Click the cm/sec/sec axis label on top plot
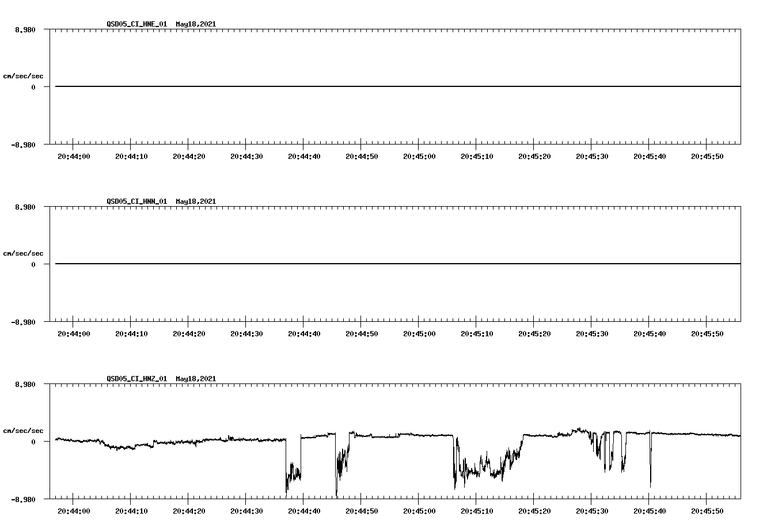Screen dimensions: 782x532 pyautogui.click(x=23, y=75)
